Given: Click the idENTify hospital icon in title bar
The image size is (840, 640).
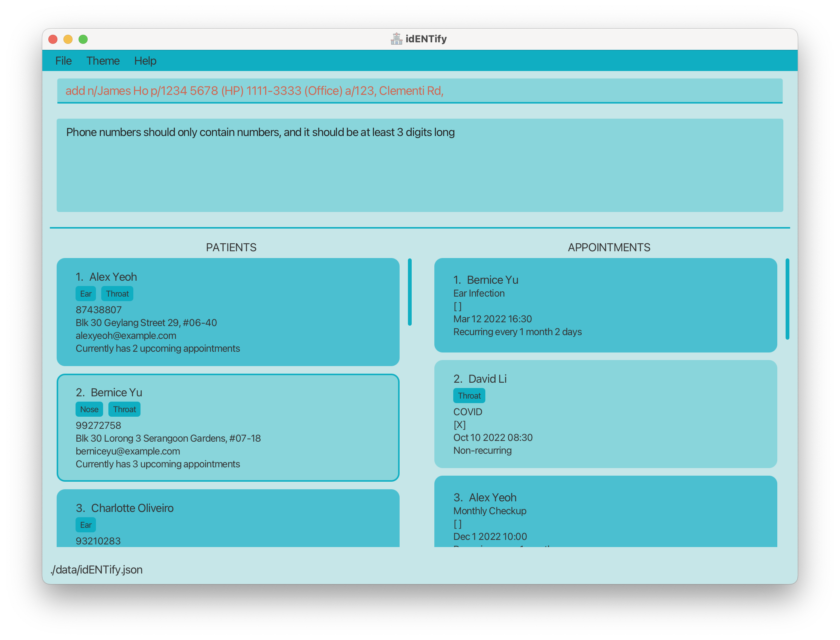Looking at the screenshot, I should click(396, 39).
